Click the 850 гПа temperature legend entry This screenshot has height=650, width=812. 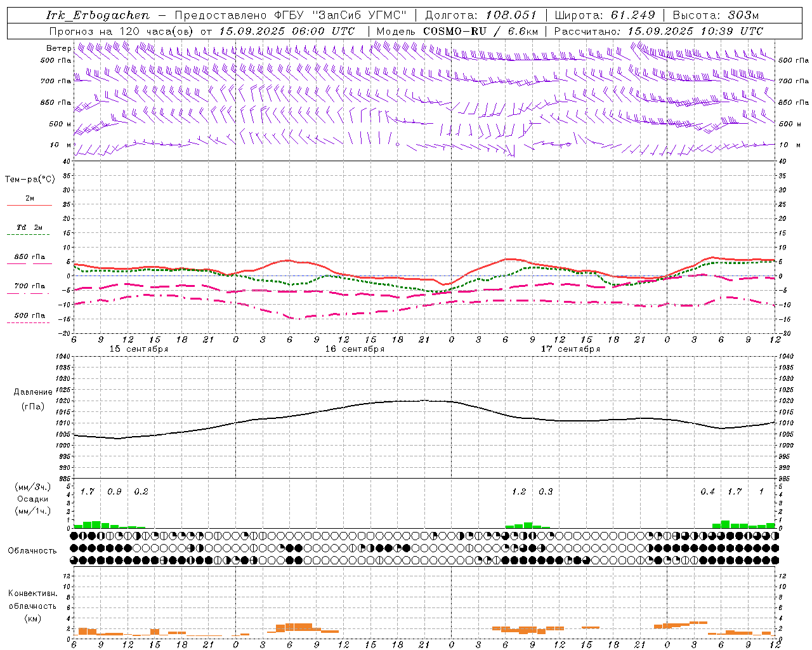[29, 257]
